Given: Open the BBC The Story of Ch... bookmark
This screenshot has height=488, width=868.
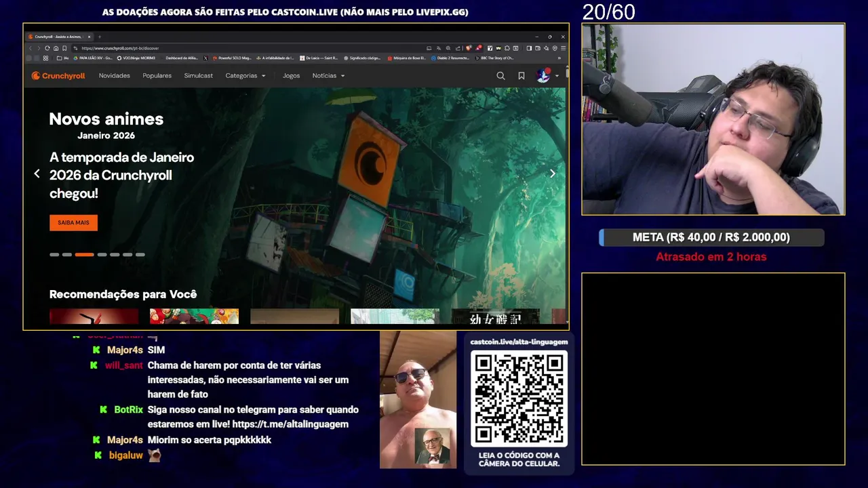Looking at the screenshot, I should click(x=494, y=58).
